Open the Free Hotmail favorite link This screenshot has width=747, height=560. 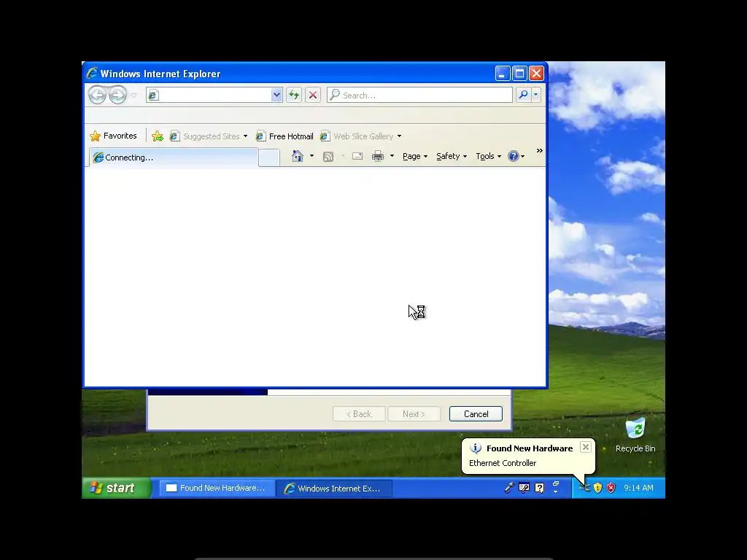(285, 136)
